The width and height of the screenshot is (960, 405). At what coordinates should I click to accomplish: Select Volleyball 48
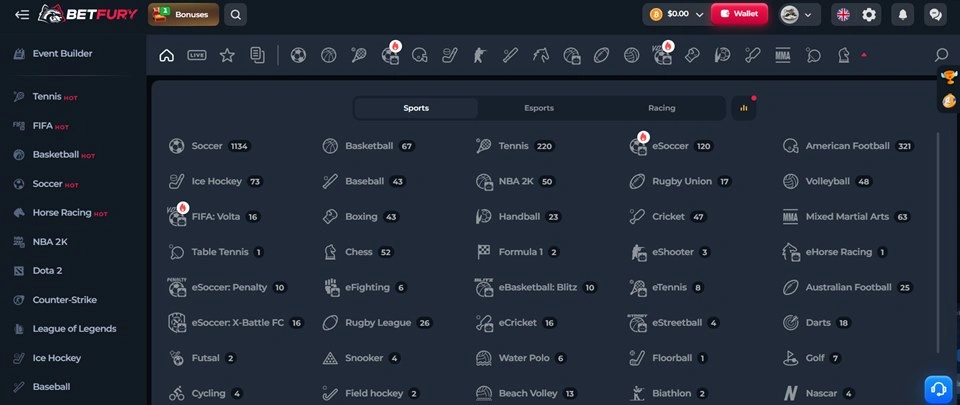click(828, 182)
